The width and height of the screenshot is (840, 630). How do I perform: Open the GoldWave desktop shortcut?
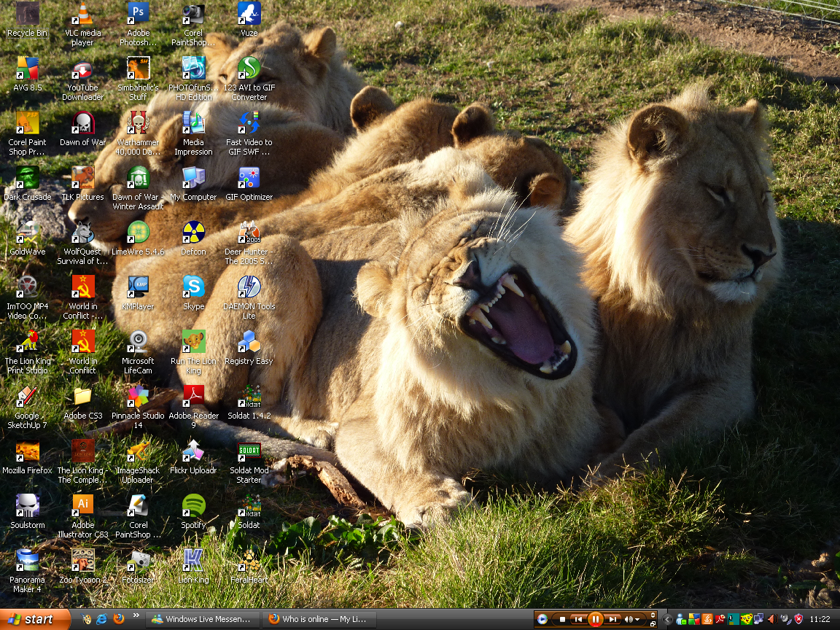[x=27, y=233]
